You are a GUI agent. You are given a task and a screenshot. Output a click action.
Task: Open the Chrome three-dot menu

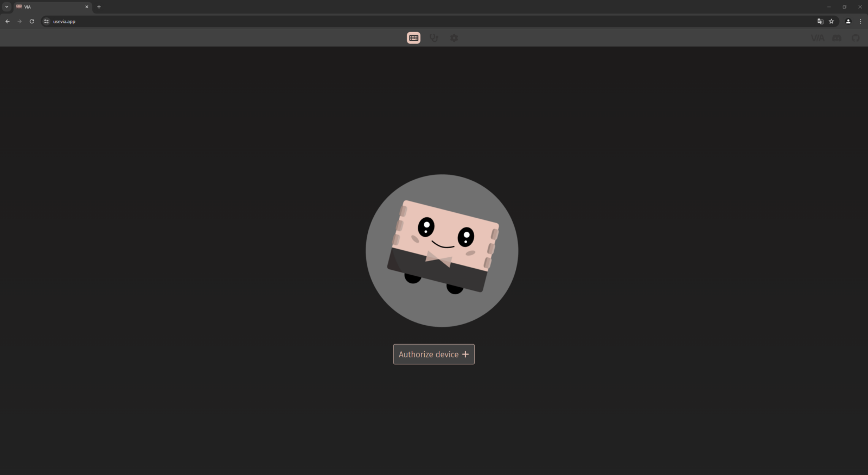860,21
